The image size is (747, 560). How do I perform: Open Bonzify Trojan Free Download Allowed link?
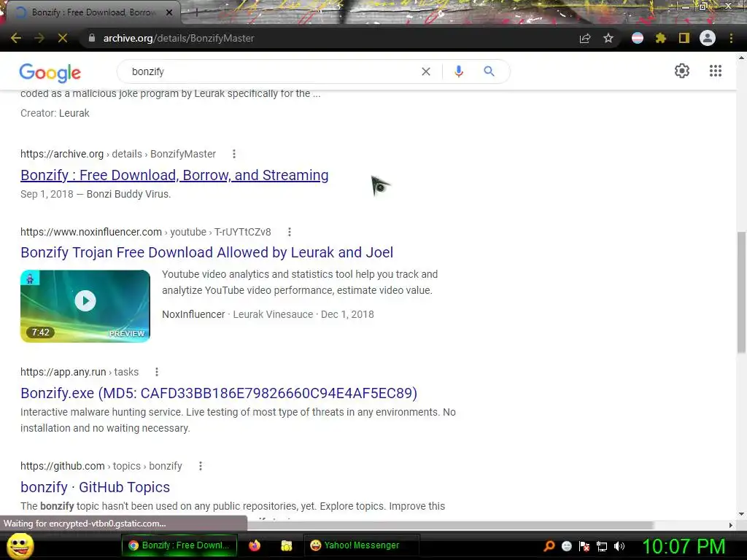pyautogui.click(x=206, y=252)
